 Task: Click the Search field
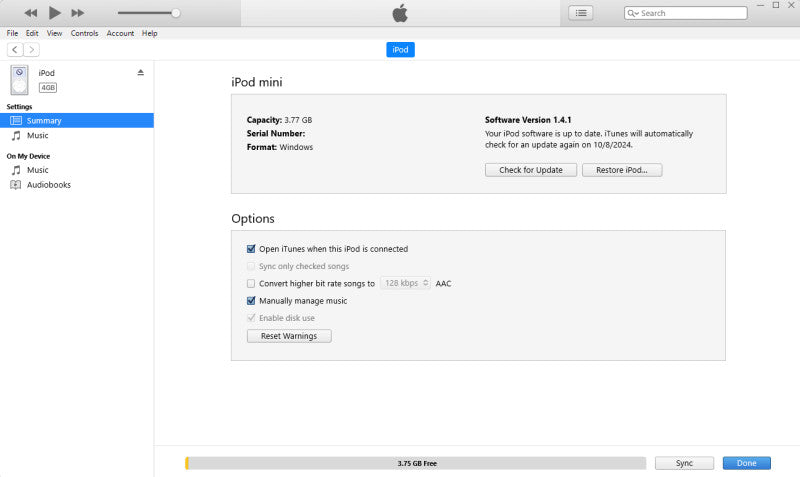coord(686,13)
